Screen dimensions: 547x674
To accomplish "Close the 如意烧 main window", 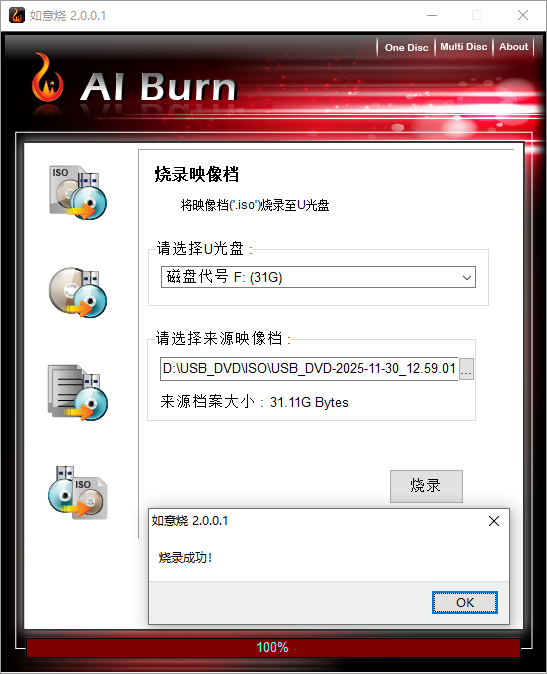I will click(523, 15).
